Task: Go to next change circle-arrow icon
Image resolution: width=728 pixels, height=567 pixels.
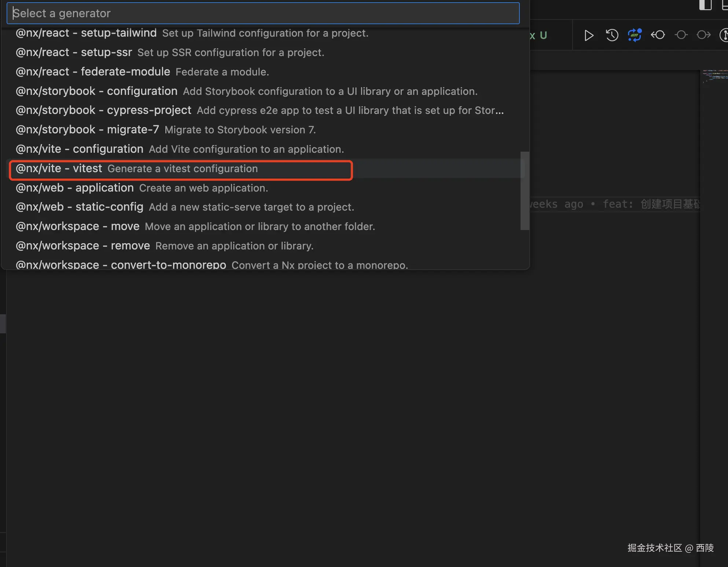Action: (x=703, y=35)
